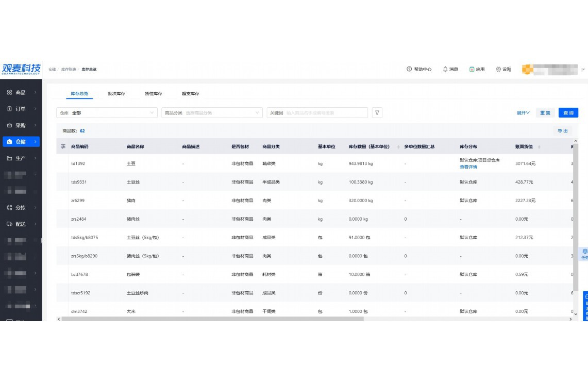Viewport: 588px width, 382px height.
Task: Open the 应用 apps icon
Action: tap(477, 69)
